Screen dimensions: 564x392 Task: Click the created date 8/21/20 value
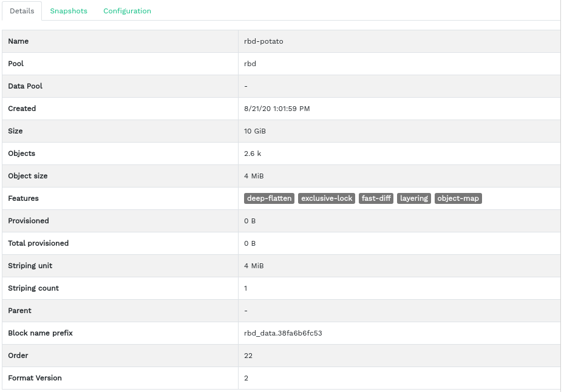point(277,109)
